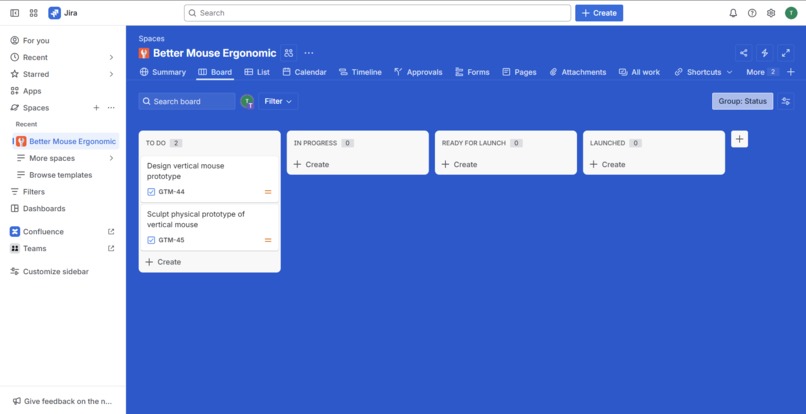
Task: Switch to the Forms tab
Action: point(472,72)
